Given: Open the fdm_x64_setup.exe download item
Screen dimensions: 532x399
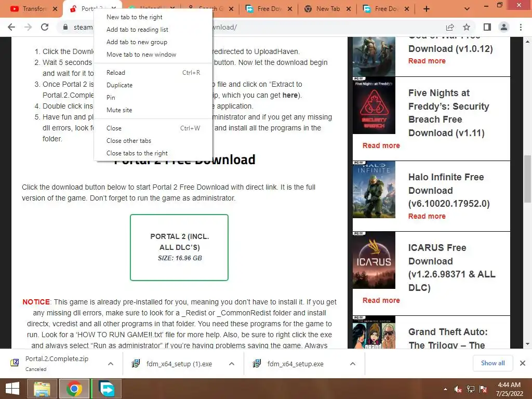Looking at the screenshot, I should (x=295, y=364).
